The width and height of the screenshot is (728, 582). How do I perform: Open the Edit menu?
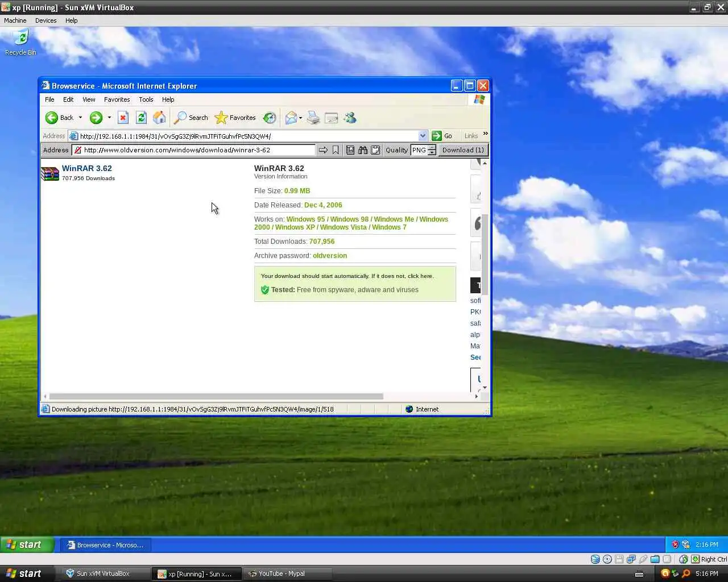pyautogui.click(x=68, y=99)
